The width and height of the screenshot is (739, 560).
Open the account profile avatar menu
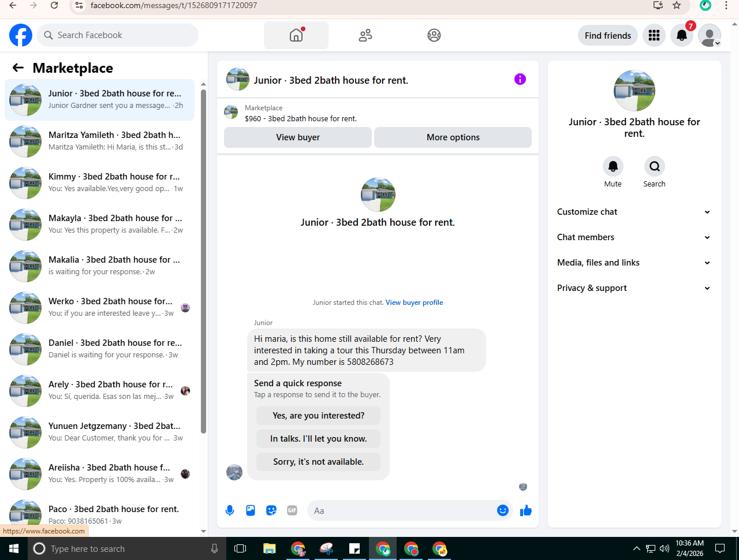tap(710, 35)
